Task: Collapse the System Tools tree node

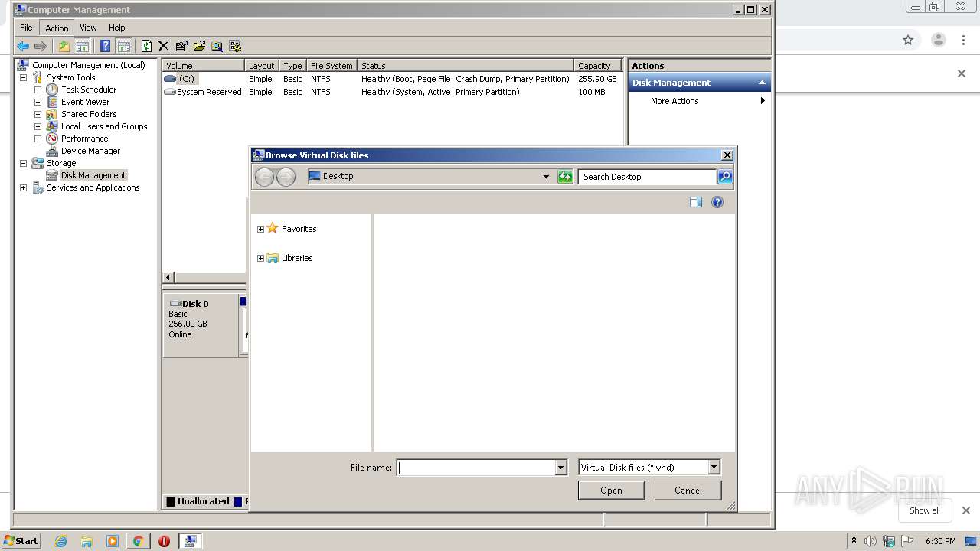Action: tap(23, 77)
